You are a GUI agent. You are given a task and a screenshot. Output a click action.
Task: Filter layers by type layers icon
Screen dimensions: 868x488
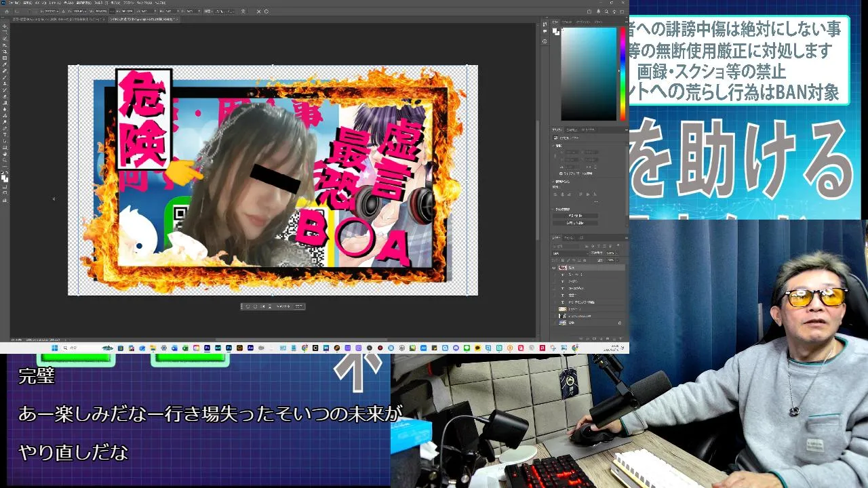[599, 247]
